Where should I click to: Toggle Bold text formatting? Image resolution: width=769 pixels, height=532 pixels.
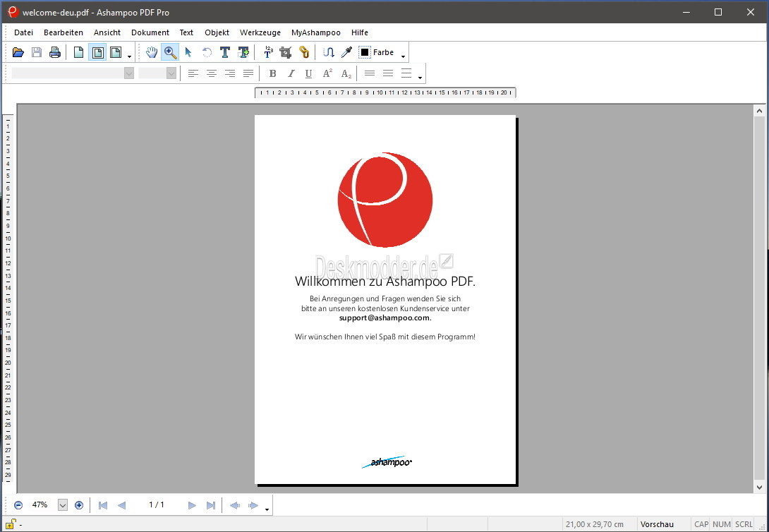point(273,73)
